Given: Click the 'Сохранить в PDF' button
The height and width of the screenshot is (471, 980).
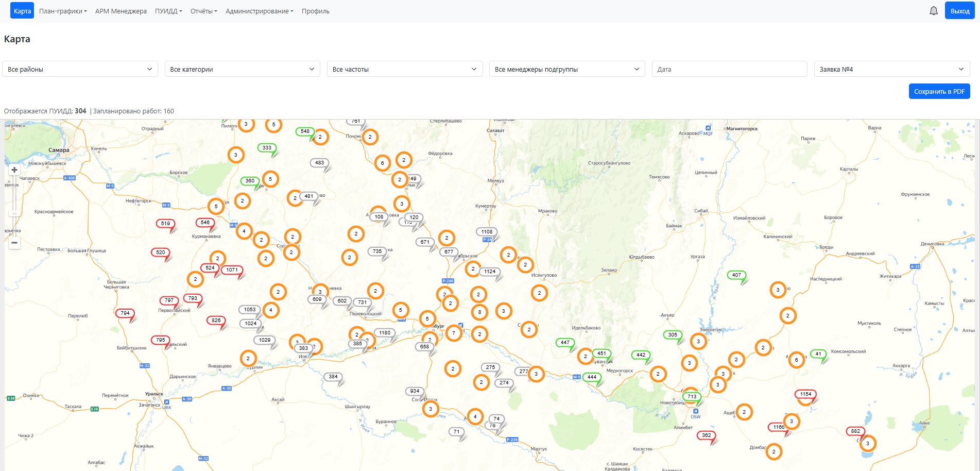Looking at the screenshot, I should [939, 91].
